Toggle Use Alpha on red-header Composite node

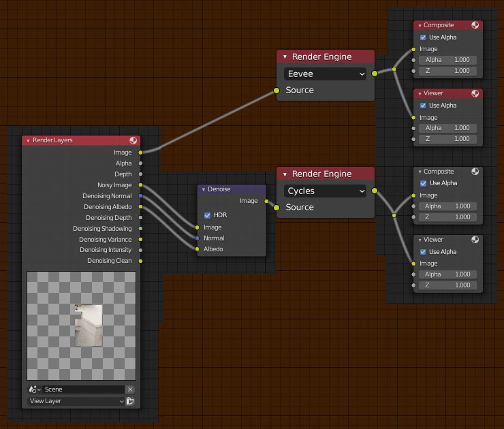click(423, 37)
